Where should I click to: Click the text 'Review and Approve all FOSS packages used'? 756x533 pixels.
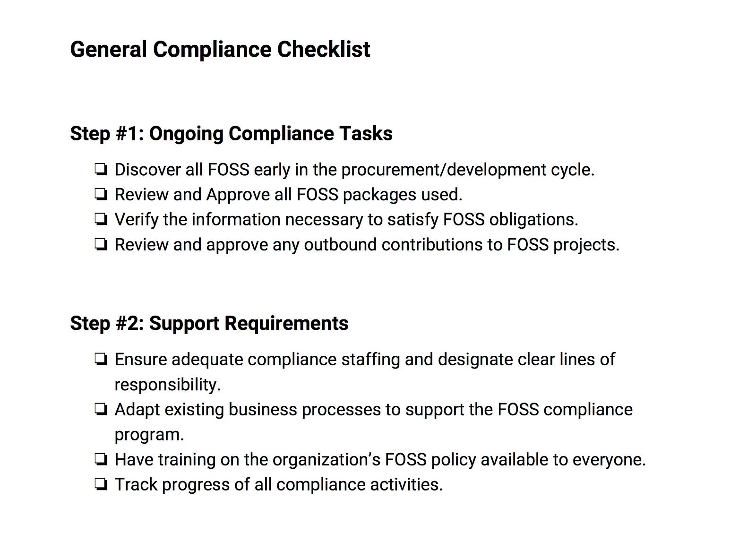coord(288,195)
